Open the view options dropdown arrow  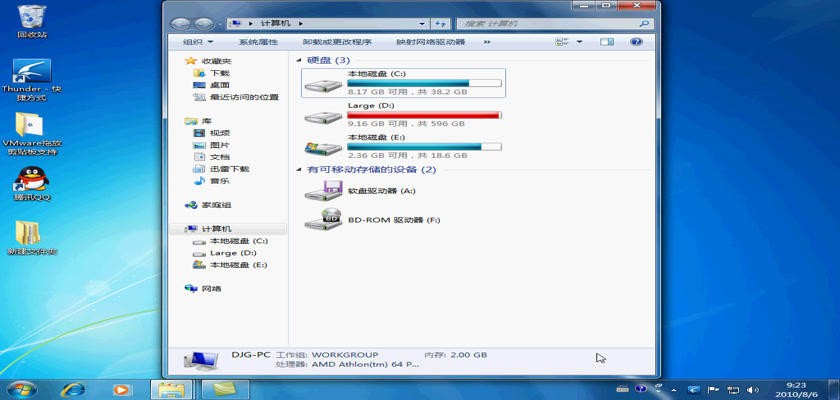(580, 42)
